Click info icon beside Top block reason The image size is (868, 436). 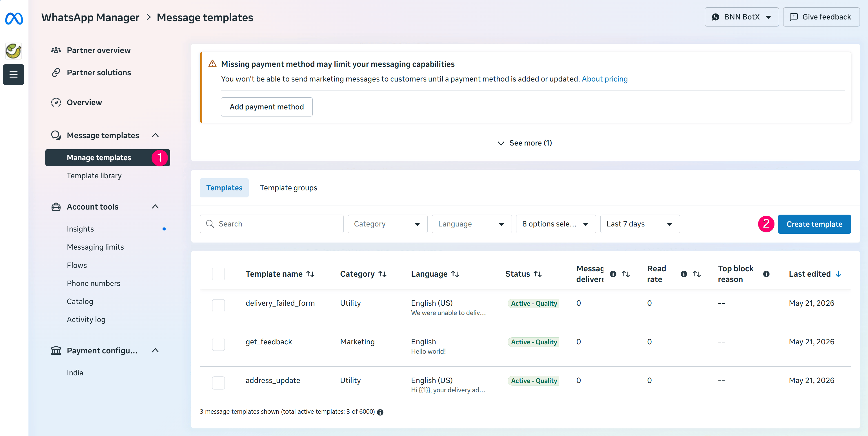[x=766, y=274]
